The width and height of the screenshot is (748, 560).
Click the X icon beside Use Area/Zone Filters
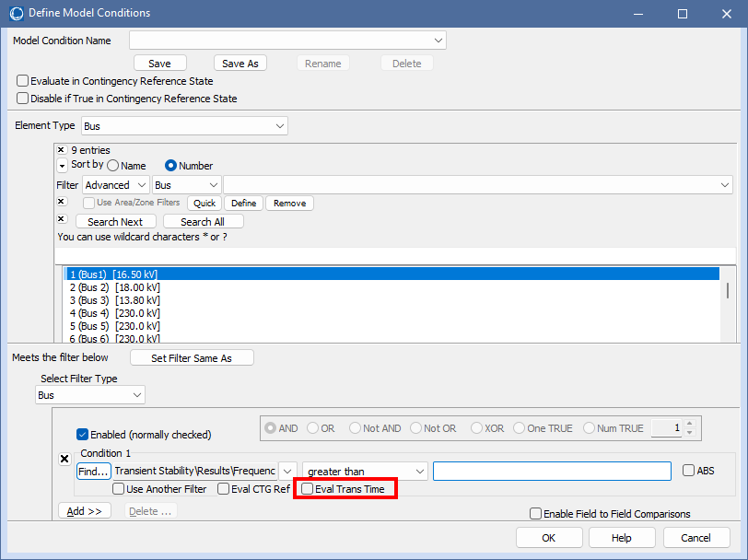62,201
